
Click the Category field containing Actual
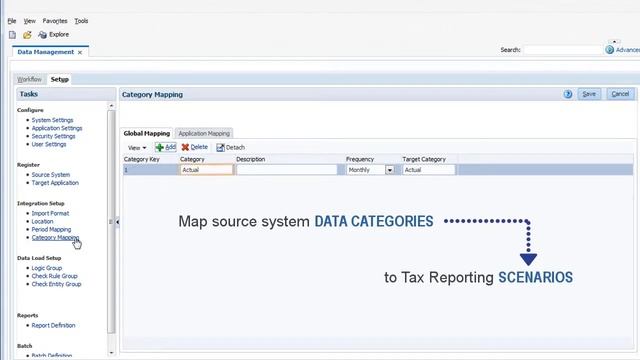point(206,170)
